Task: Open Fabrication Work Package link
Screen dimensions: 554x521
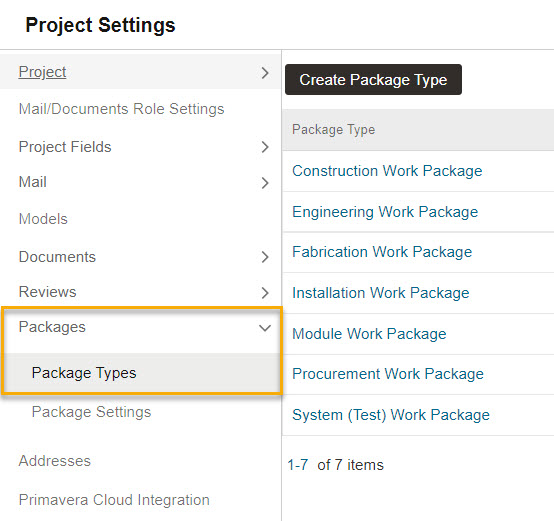Action: coord(382,252)
